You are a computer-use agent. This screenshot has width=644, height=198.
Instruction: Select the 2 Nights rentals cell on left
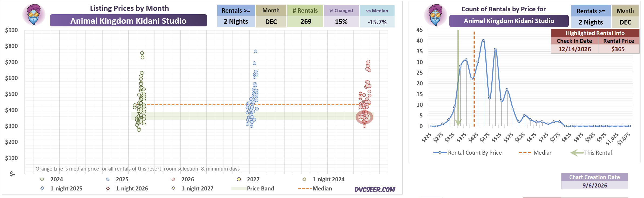coord(236,22)
